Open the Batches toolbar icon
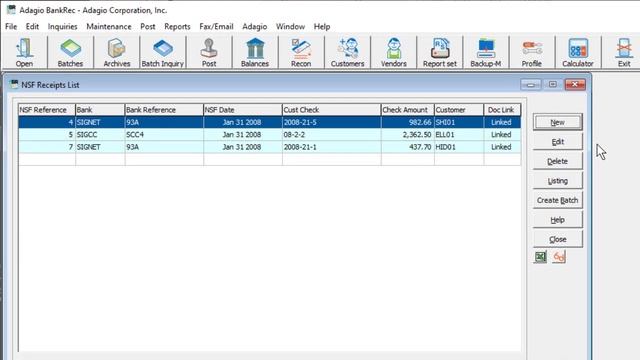The image size is (640, 360). point(70,52)
